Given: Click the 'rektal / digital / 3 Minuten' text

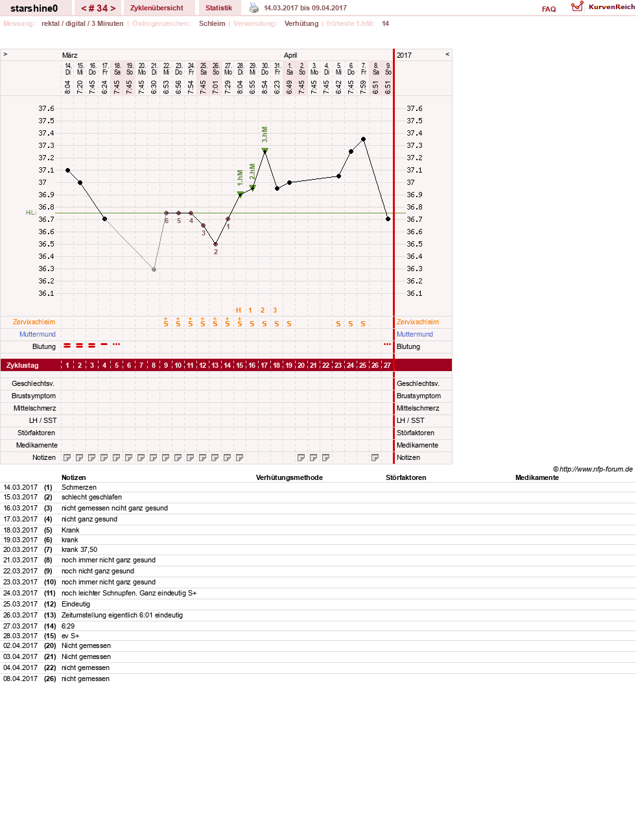Looking at the screenshot, I should (82, 23).
